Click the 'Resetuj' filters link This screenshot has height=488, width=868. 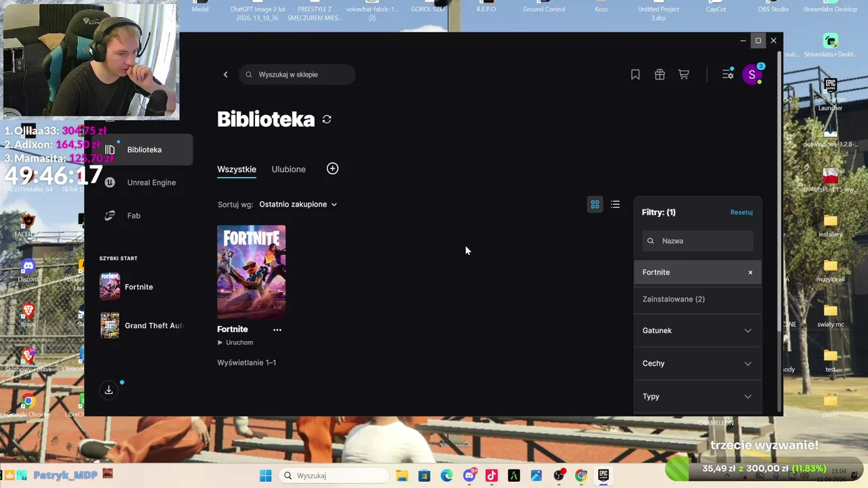[741, 212]
